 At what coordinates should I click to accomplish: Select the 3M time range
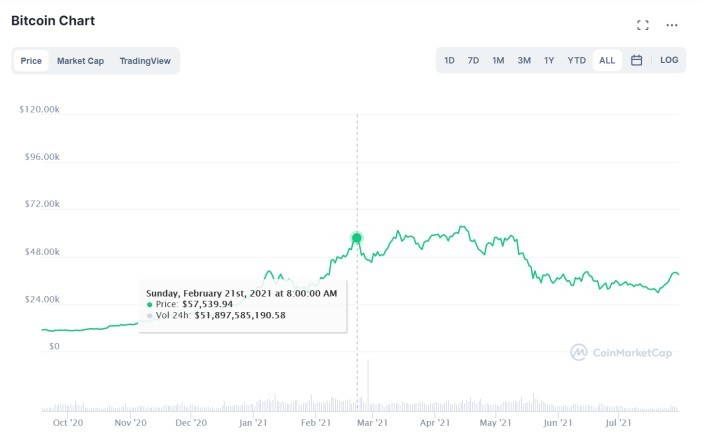tap(524, 60)
